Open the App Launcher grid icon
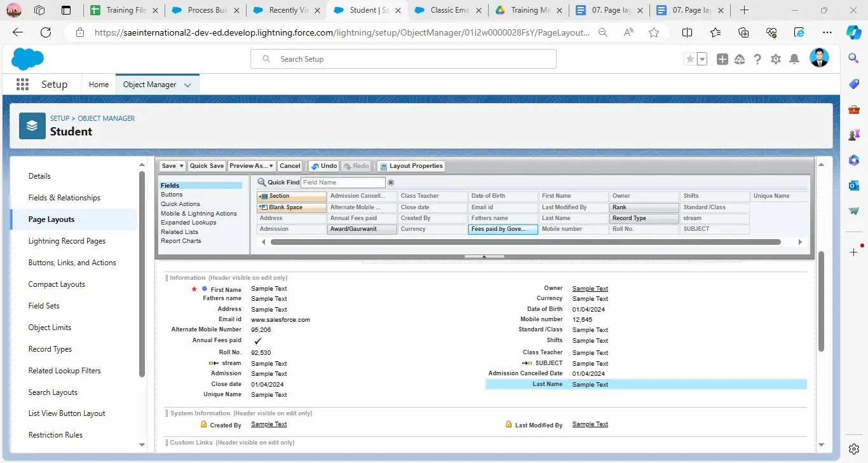The image size is (868, 463). pos(23,85)
